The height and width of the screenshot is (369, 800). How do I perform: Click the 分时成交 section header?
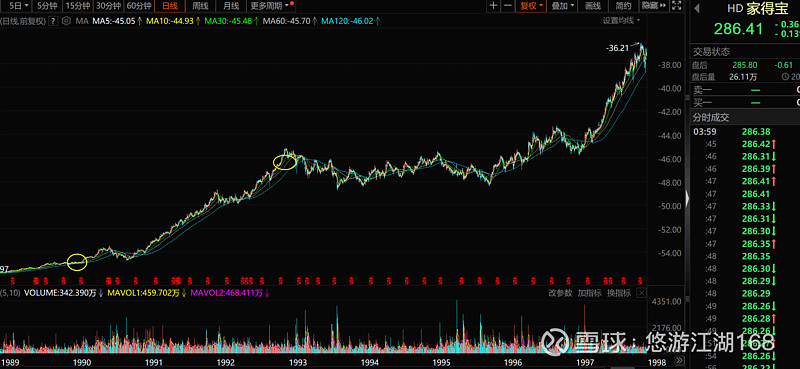click(711, 117)
